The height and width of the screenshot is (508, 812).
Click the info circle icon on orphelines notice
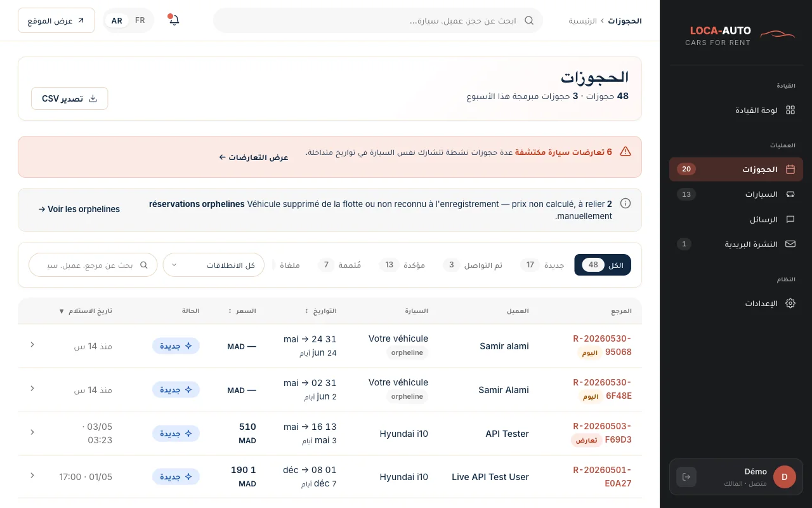[625, 203]
